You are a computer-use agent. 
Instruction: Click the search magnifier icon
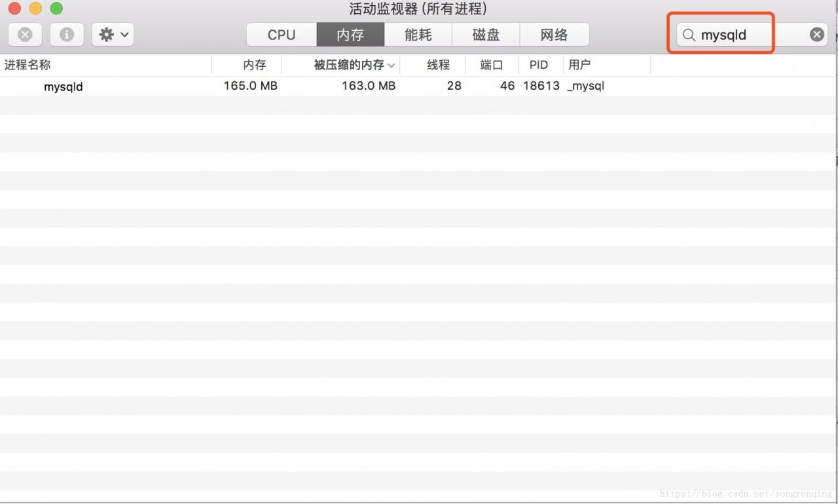point(689,35)
